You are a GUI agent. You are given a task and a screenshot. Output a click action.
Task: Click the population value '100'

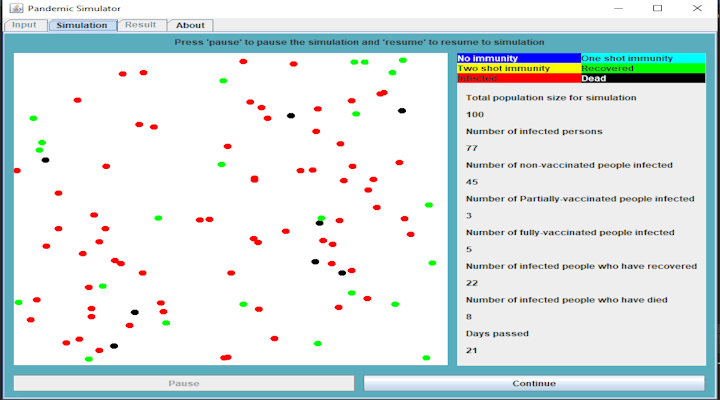tap(475, 115)
